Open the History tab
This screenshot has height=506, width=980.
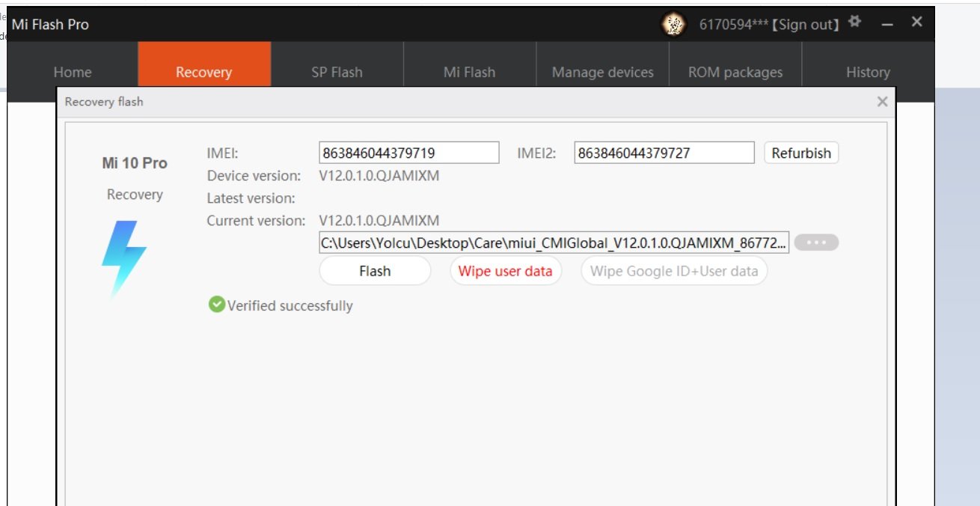(868, 72)
